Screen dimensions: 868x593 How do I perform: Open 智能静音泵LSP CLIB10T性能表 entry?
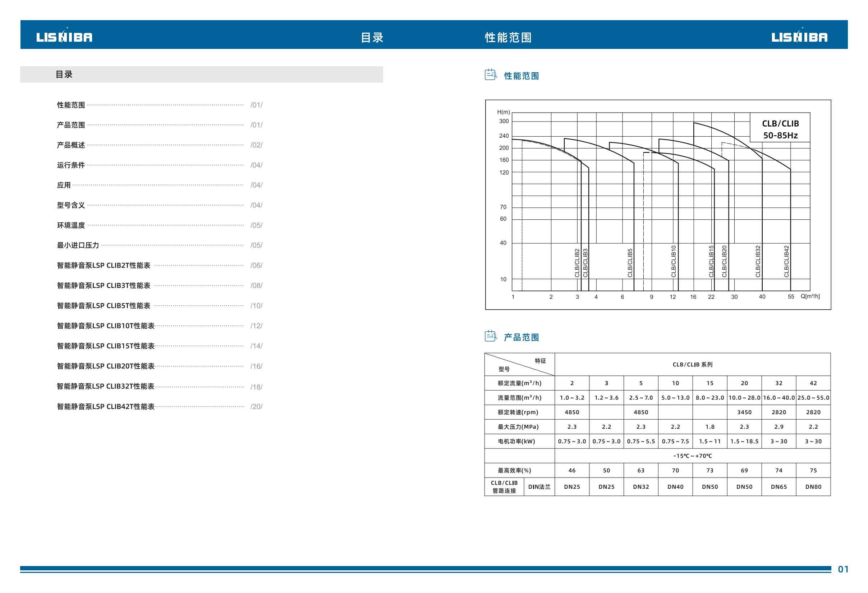(106, 326)
